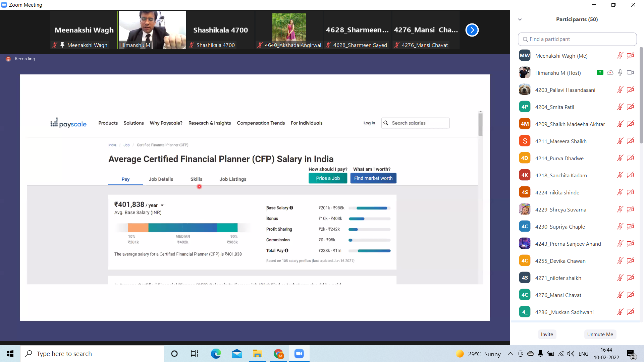Toggle my video off icon in Meenakshi Wagh row
Viewport: 644px width, 362px height.
pos(630,56)
